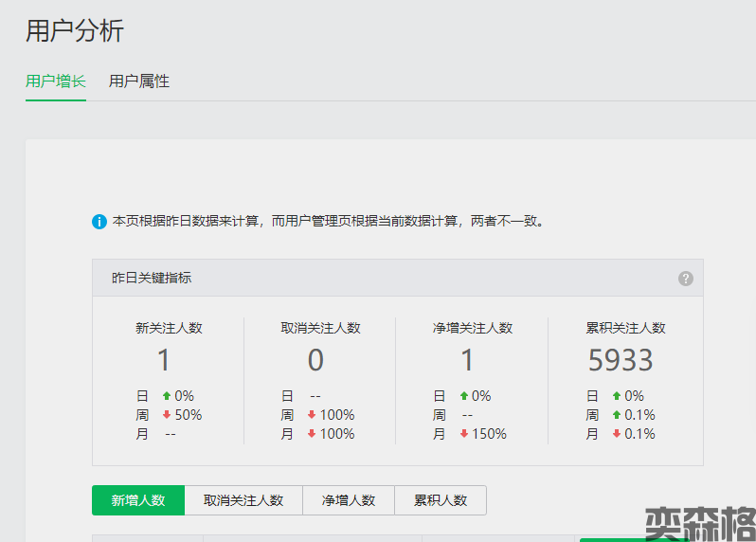Click red down arrow for 累积关注人数 monthly change

tap(617, 434)
